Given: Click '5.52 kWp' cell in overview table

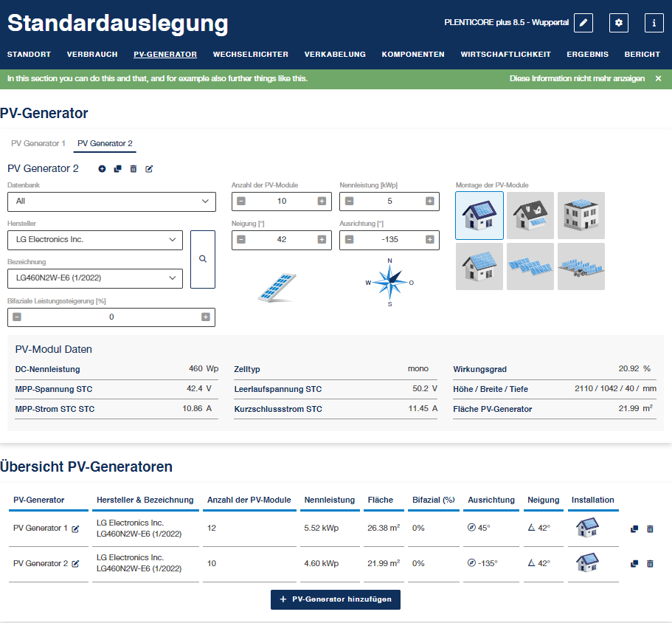Looking at the screenshot, I should pyautogui.click(x=322, y=529).
